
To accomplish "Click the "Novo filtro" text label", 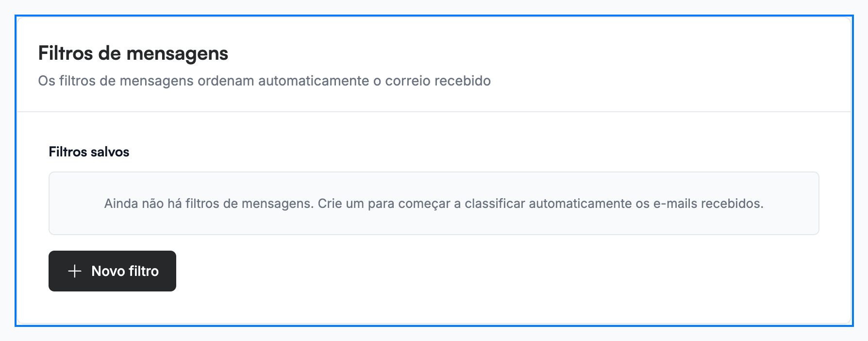I will point(125,271).
